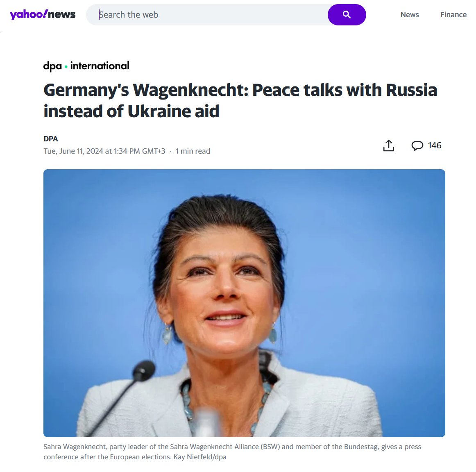476x472 pixels.
Task: Click the 1 min read label
Action: pos(193,151)
